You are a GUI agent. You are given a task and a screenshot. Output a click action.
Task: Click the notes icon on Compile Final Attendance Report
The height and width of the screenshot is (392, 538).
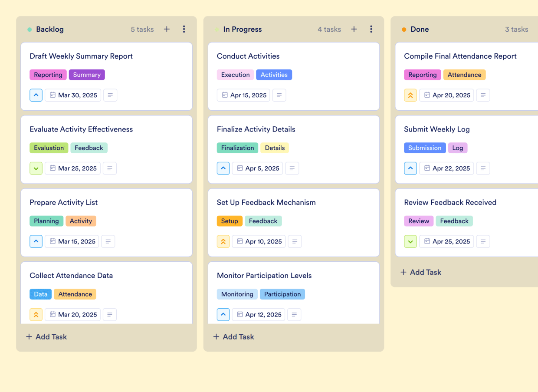pyautogui.click(x=483, y=95)
